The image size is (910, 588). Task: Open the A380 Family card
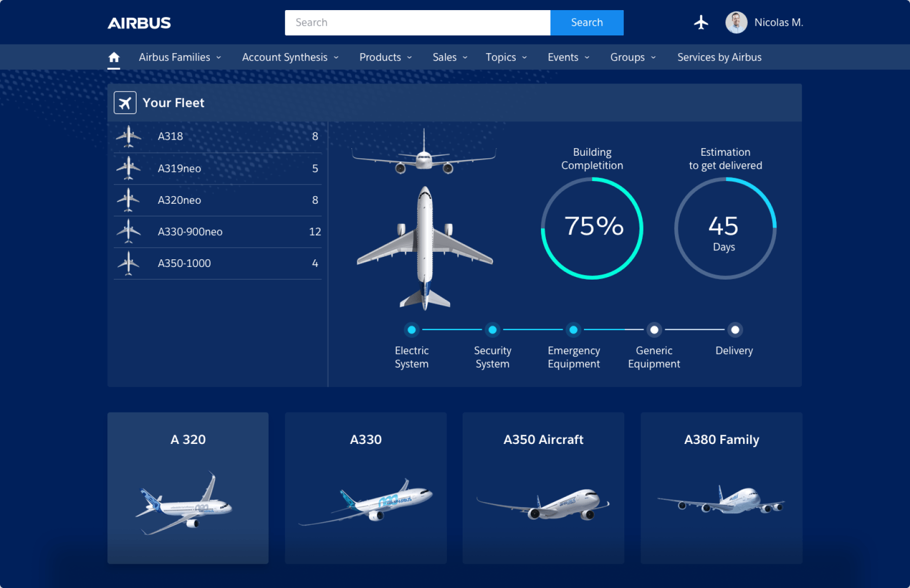coord(721,488)
